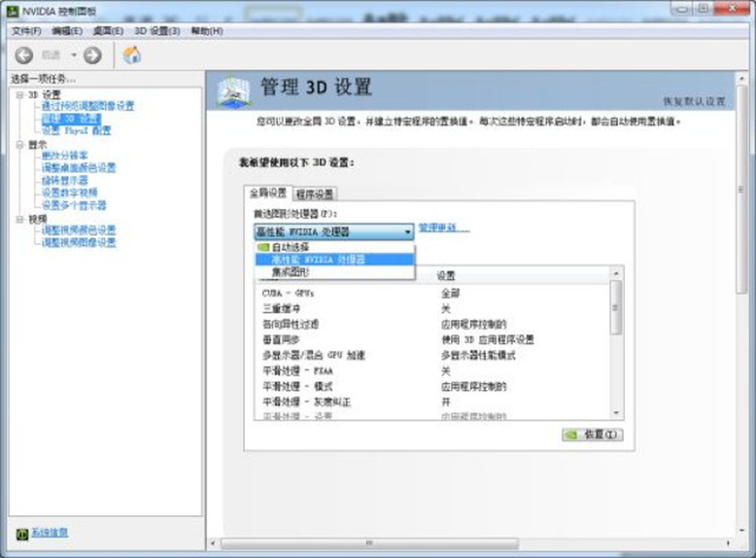The image size is (756, 558).
Task: Click the green NVIDIA icon on the 恢复 button
Action: [x=570, y=434]
